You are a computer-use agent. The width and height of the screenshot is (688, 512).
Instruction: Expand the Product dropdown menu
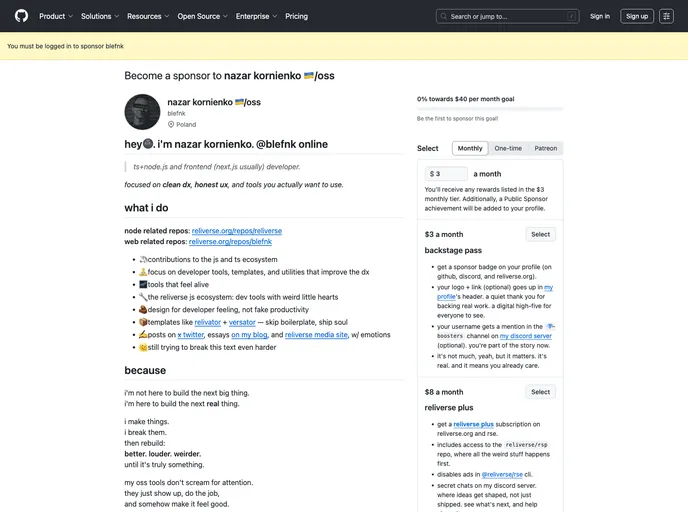point(55,16)
